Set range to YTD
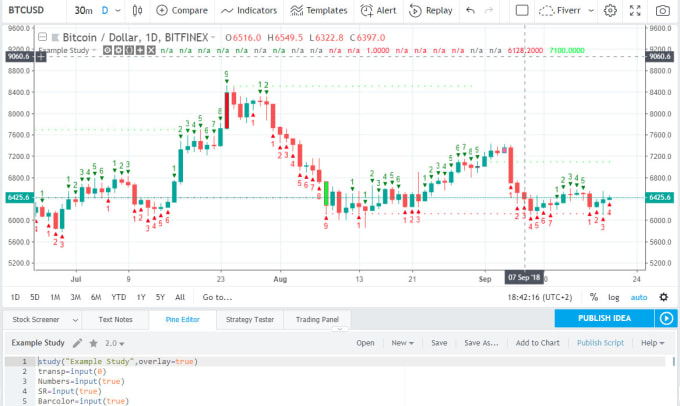The height and width of the screenshot is (406, 680). point(118,297)
